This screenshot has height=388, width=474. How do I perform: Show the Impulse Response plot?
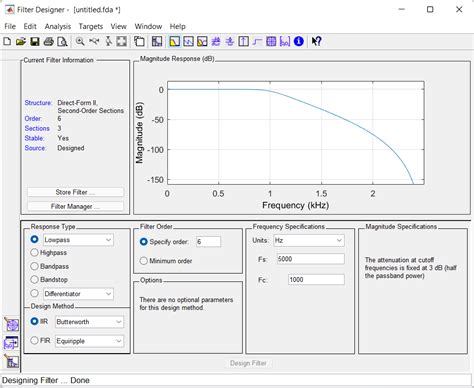coord(244,42)
